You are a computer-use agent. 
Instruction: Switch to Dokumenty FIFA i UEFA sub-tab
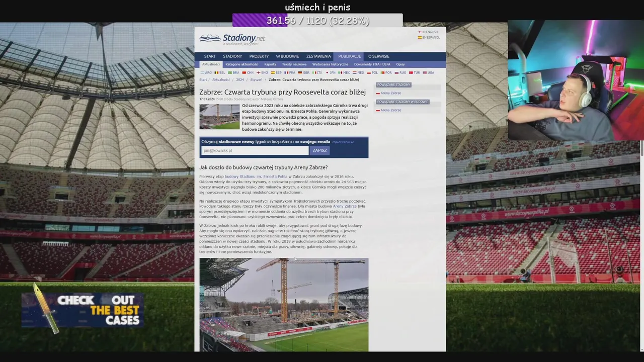coord(372,64)
